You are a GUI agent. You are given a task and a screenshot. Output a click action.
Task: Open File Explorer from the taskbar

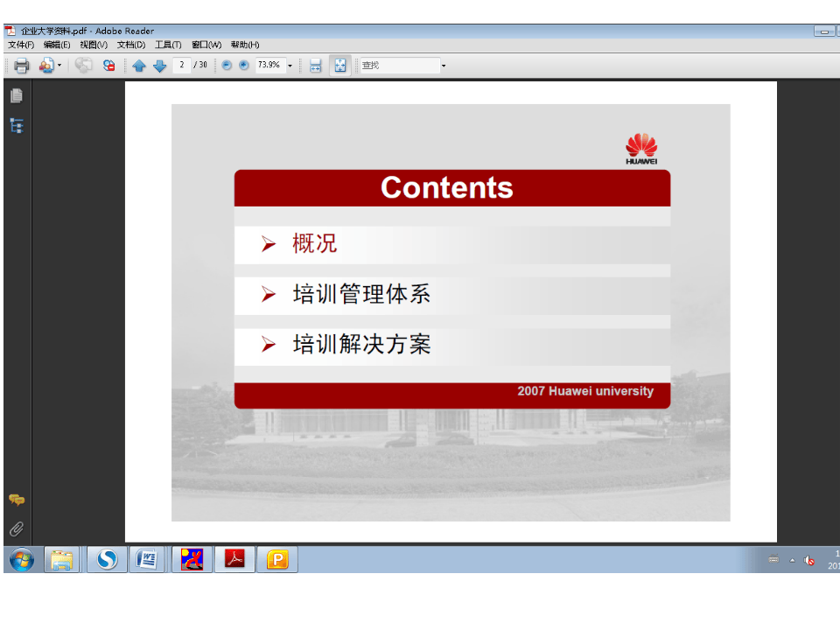click(61, 560)
